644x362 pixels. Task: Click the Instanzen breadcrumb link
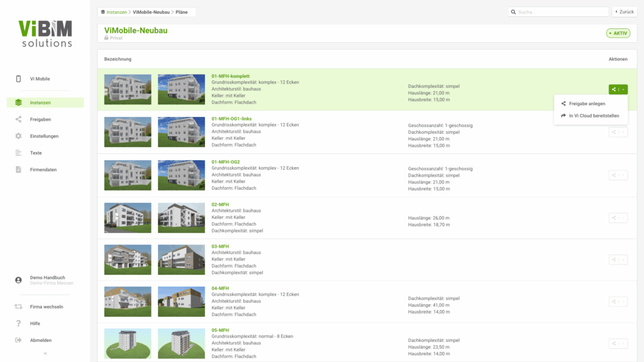(x=116, y=12)
